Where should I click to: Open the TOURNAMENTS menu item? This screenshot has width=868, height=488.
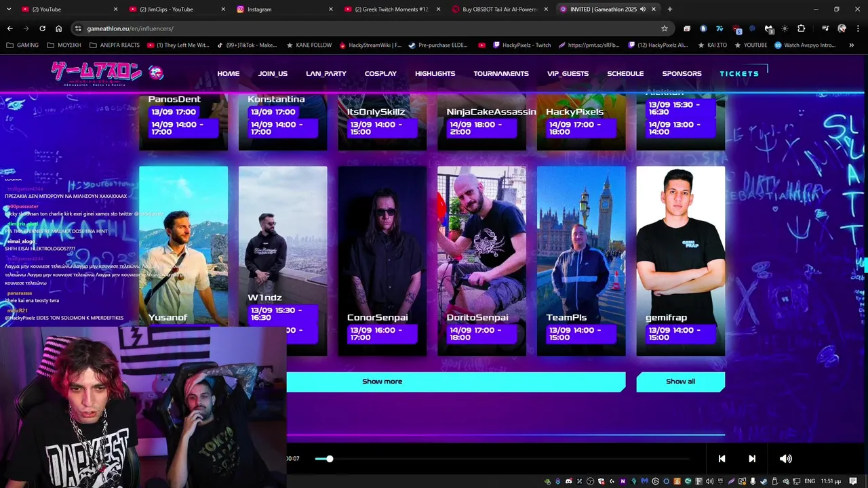pyautogui.click(x=501, y=73)
